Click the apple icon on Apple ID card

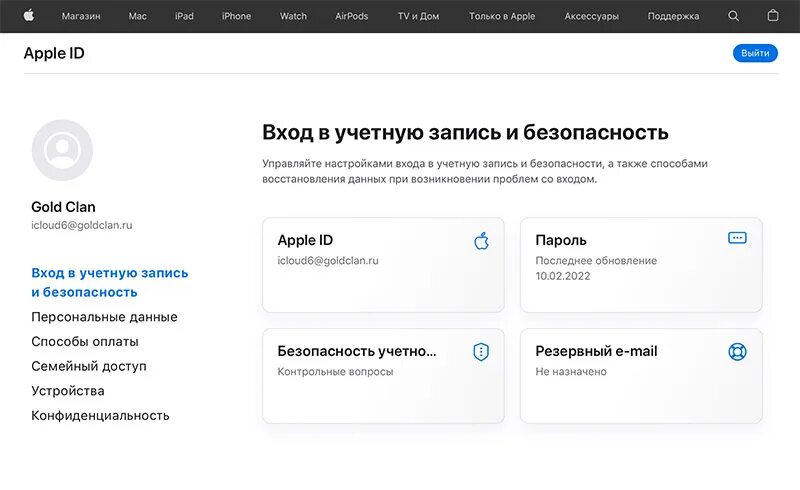coord(482,240)
